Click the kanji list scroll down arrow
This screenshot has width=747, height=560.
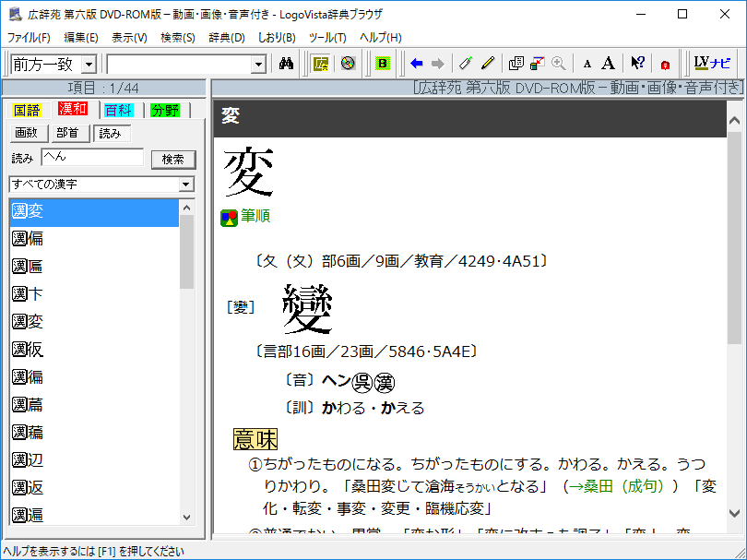pyautogui.click(x=186, y=518)
